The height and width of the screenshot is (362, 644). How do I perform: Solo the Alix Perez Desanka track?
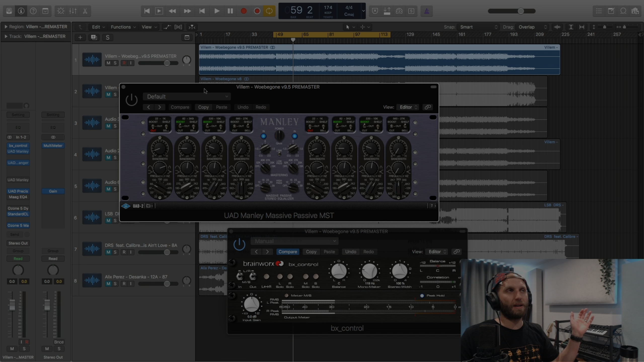pos(115,284)
